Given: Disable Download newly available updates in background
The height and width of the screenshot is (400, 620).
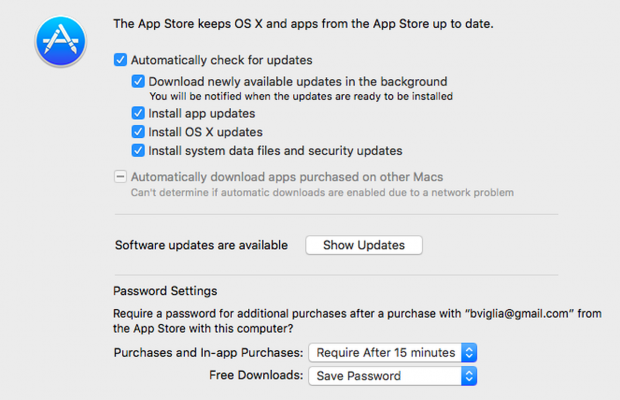Looking at the screenshot, I should coord(139,81).
